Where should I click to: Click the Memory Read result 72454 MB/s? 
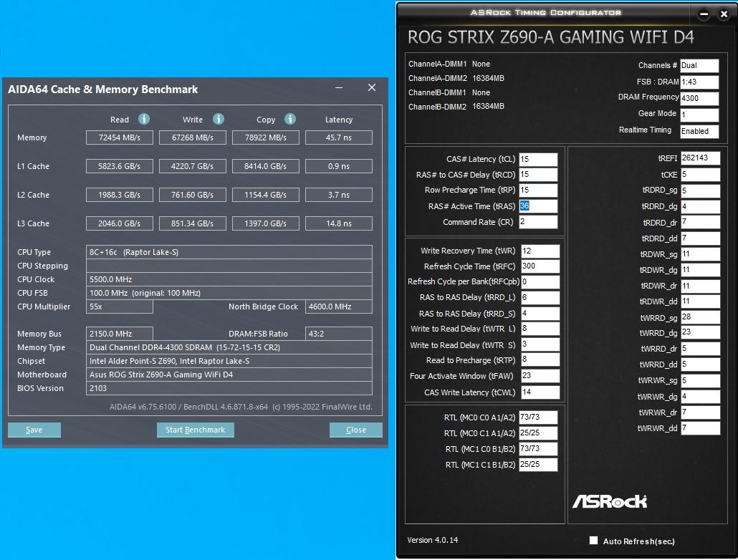tap(120, 137)
